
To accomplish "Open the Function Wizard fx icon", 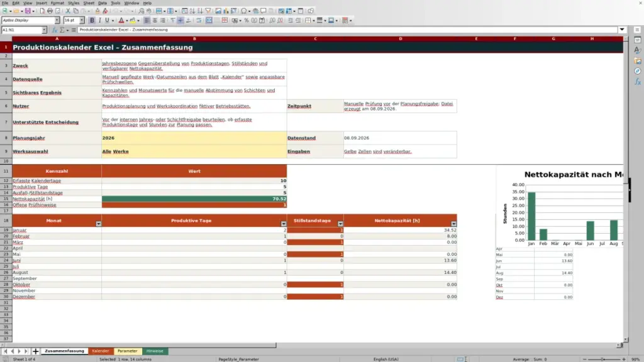I will (x=55, y=30).
